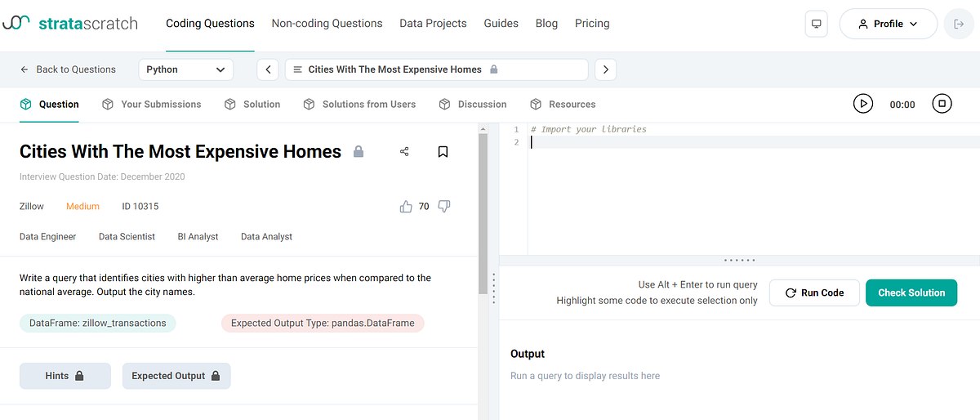Image resolution: width=980 pixels, height=420 pixels.
Task: Switch to the Question tab
Action: tap(49, 104)
